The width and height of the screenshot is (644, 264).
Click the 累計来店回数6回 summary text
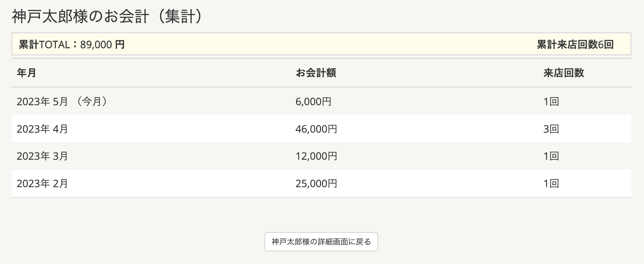(575, 44)
